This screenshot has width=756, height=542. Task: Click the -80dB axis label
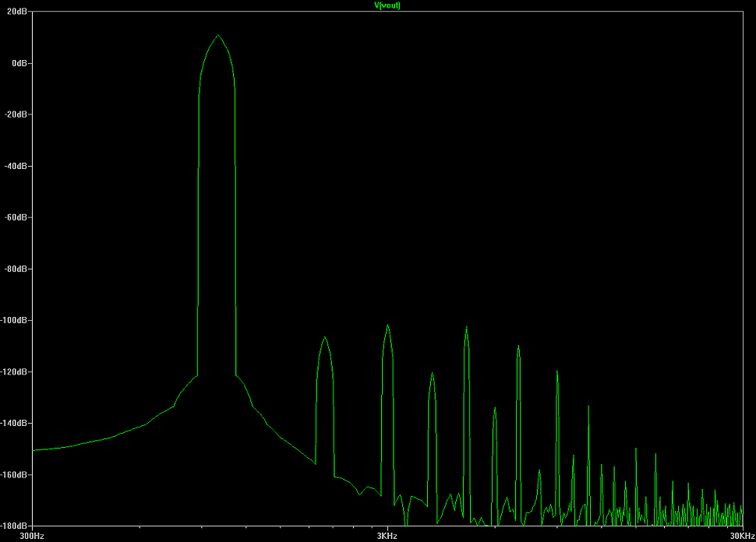16,269
